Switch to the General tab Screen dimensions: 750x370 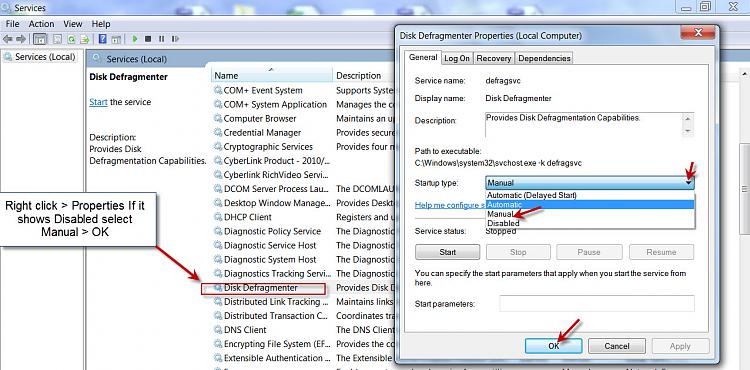tap(423, 57)
